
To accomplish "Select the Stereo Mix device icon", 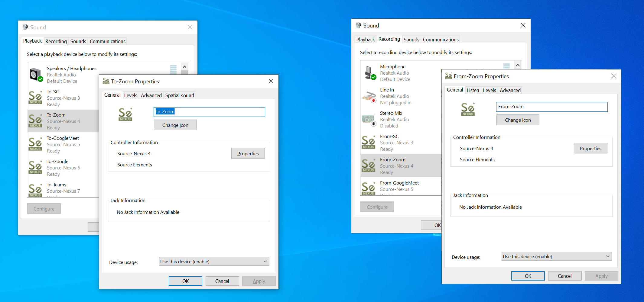I will [x=369, y=119].
